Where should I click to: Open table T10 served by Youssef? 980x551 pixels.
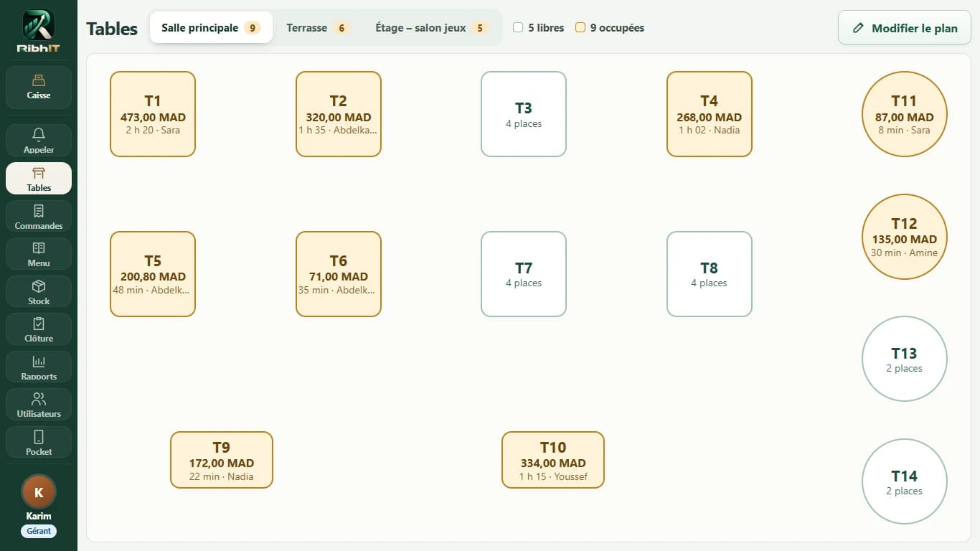pyautogui.click(x=553, y=460)
